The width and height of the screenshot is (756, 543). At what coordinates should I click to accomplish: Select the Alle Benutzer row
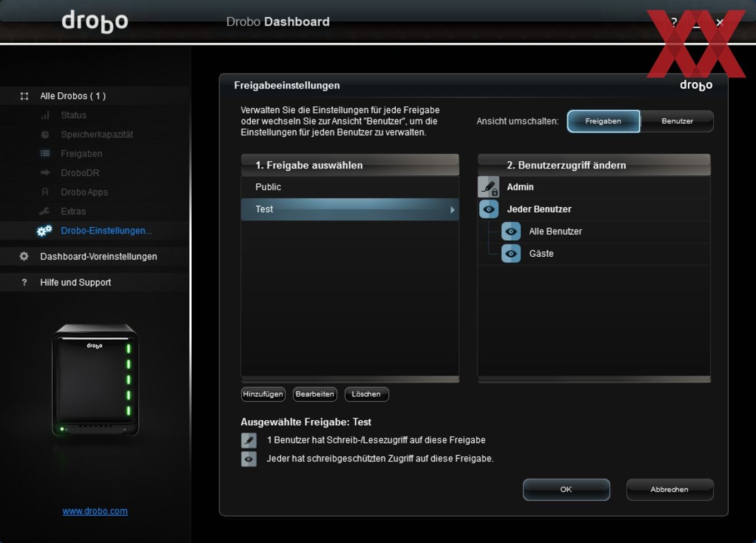[594, 232]
